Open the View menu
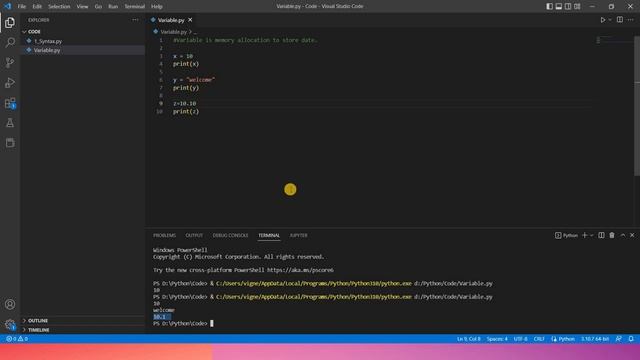This screenshot has height=360, width=640. [x=82, y=7]
